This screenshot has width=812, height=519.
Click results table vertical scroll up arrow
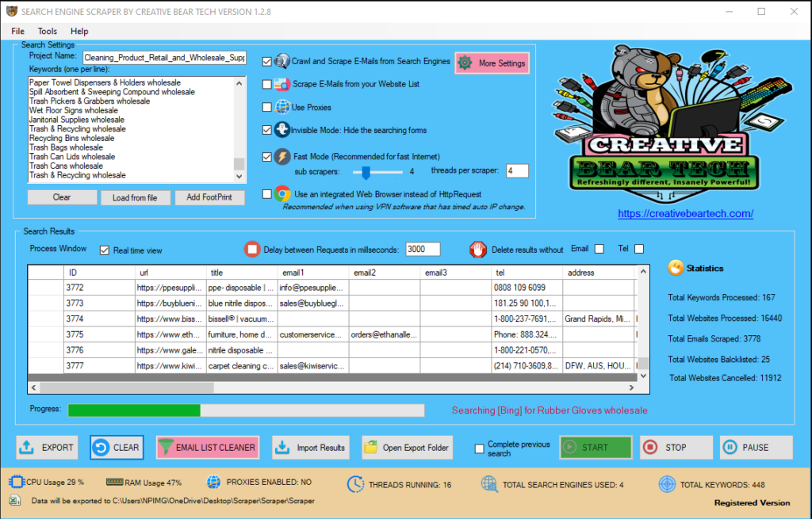point(643,271)
